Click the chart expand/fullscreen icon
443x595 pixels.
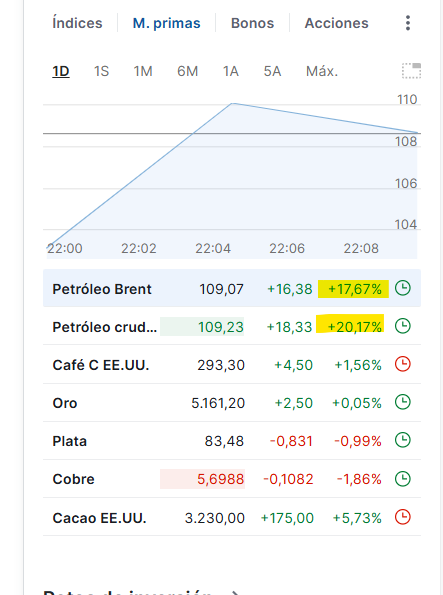tap(411, 71)
